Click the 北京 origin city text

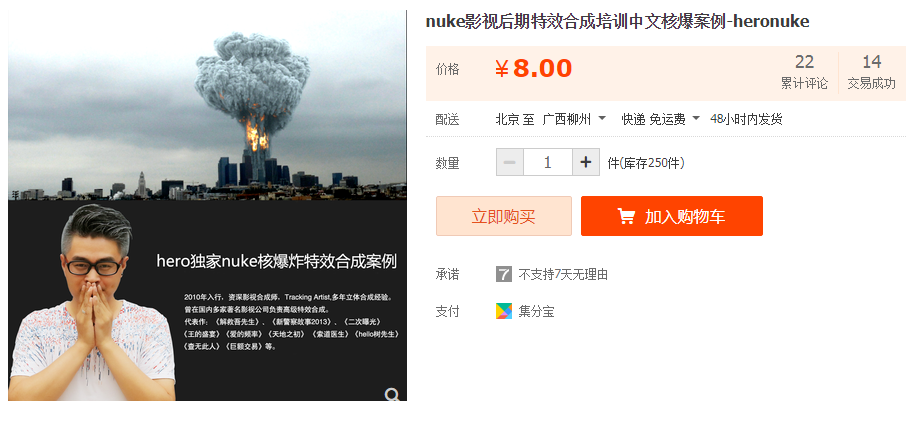[507, 119]
